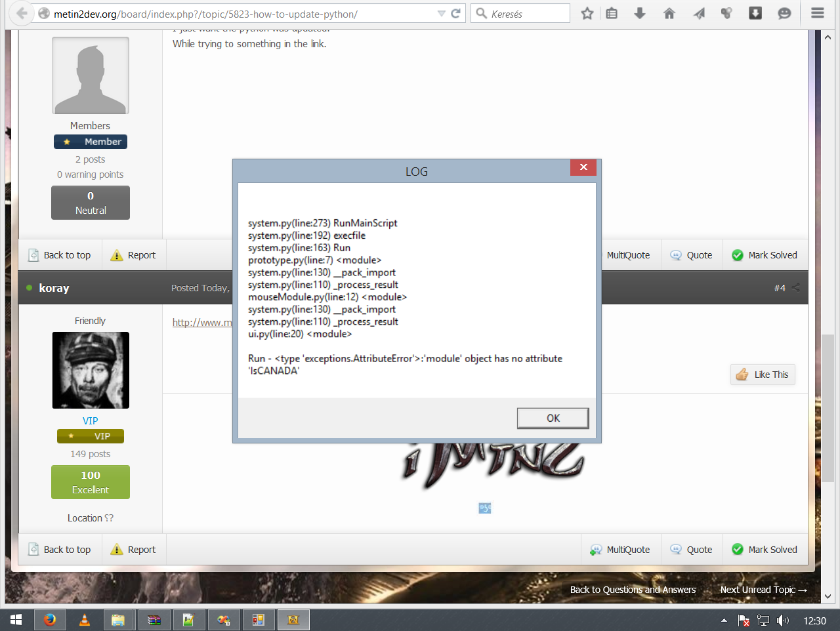Open koray's VIP profile link

90,420
